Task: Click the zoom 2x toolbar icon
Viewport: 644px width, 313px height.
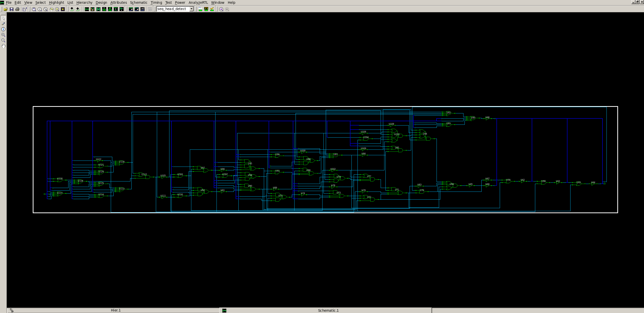Action: click(x=40, y=9)
